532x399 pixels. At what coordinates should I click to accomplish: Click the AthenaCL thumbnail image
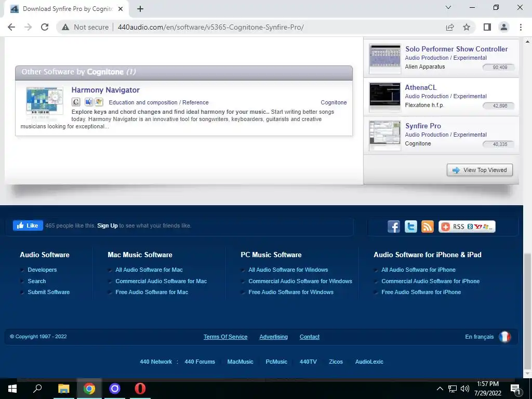385,97
